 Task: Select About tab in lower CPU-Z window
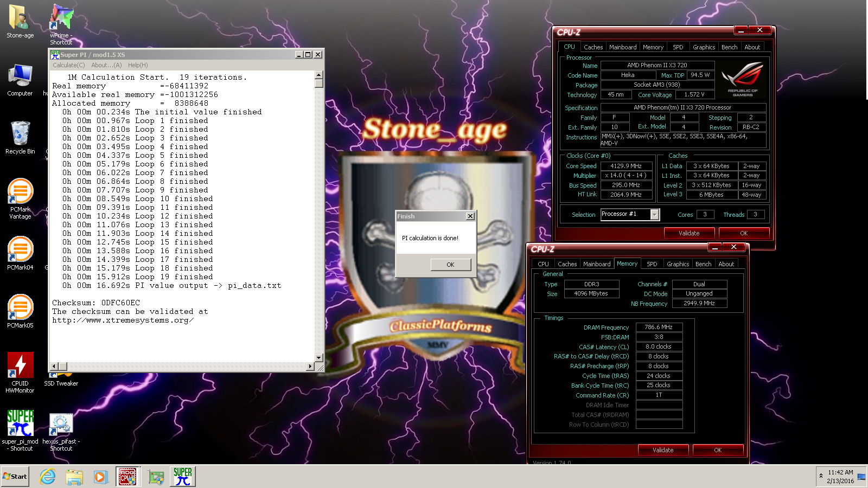tap(726, 264)
